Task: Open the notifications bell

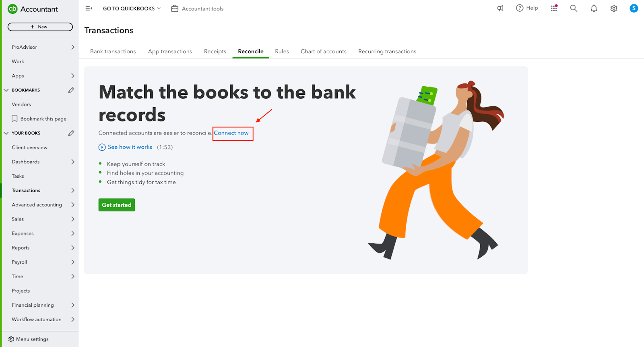Action: pyautogui.click(x=594, y=8)
